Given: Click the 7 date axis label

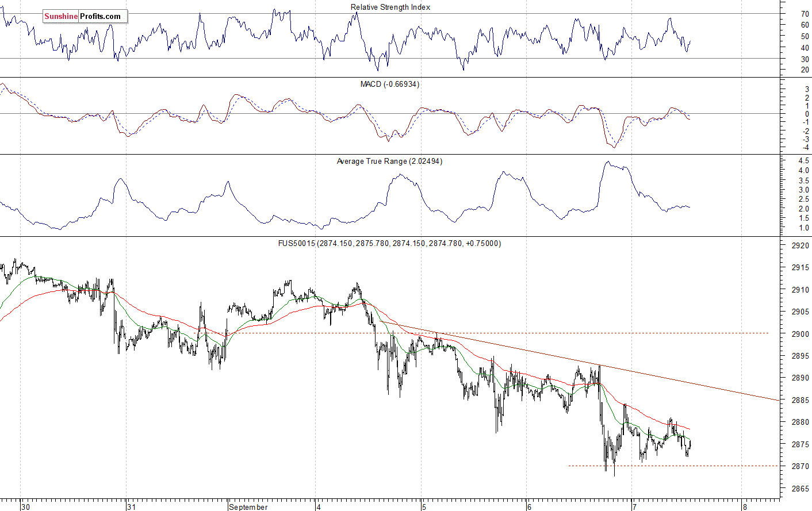Looking at the screenshot, I should tap(634, 507).
